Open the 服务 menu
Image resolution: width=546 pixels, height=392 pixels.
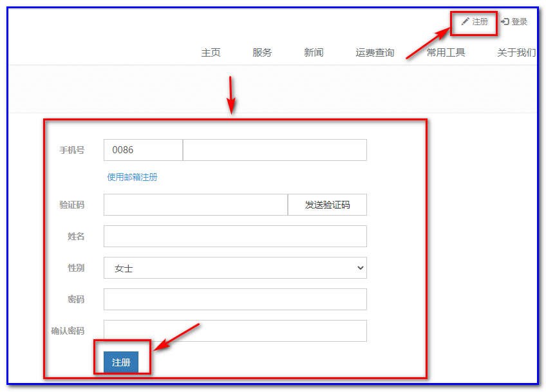click(x=261, y=53)
